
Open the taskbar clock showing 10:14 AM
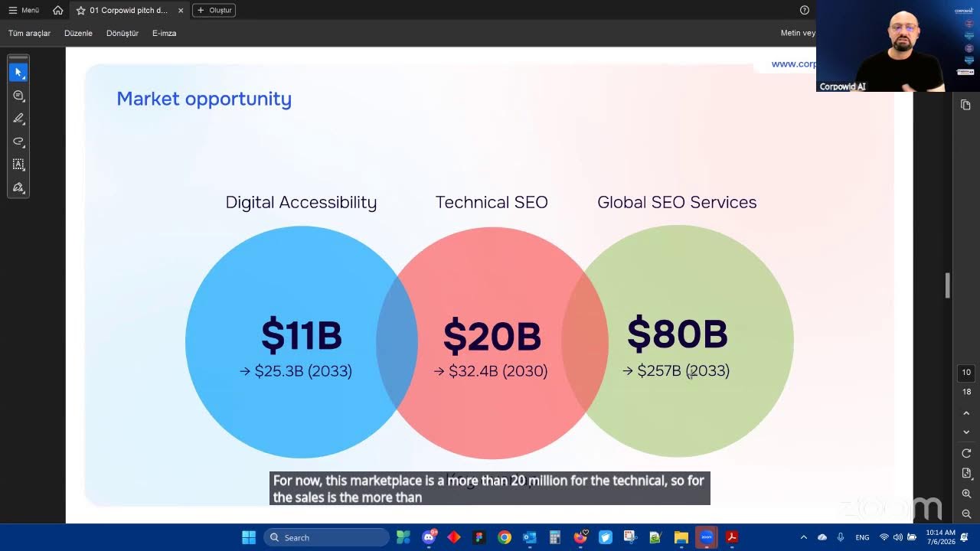click(x=940, y=537)
